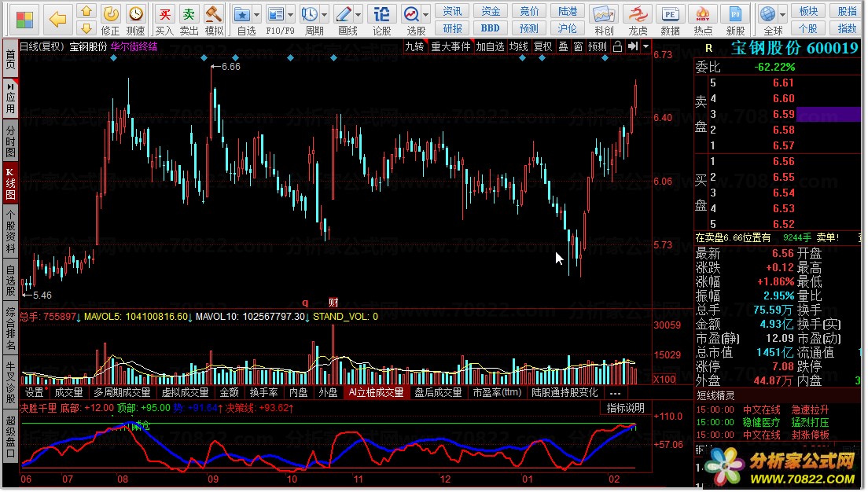Screen dimensions: 868x492
Task: Switch to 综合排名 sidebar tab
Action: (10, 329)
